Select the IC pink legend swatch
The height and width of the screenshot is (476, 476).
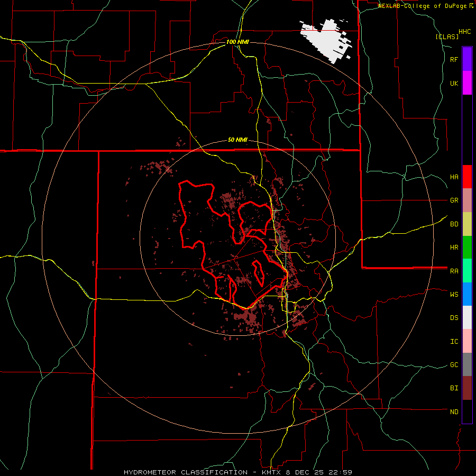pyautogui.click(x=467, y=341)
